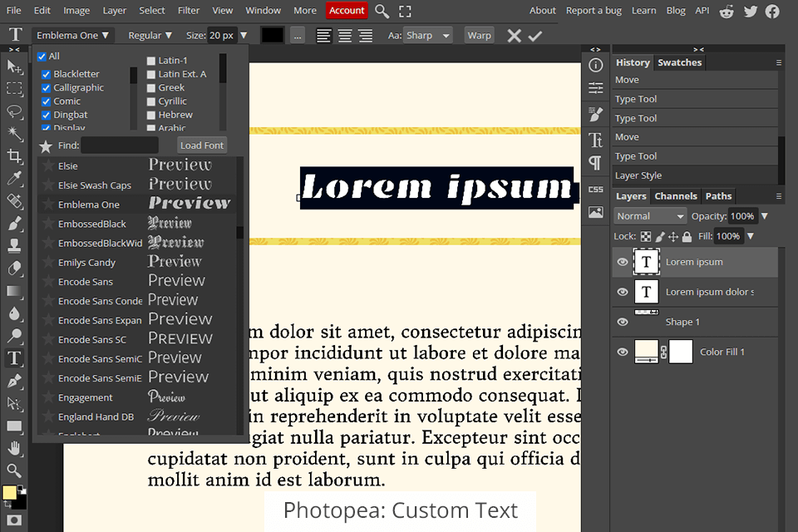The image size is (798, 532).
Task: Open the Filter menu
Action: click(x=189, y=11)
